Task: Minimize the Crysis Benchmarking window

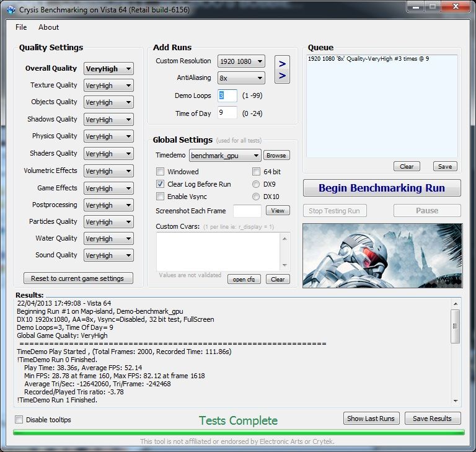Action: point(416,7)
